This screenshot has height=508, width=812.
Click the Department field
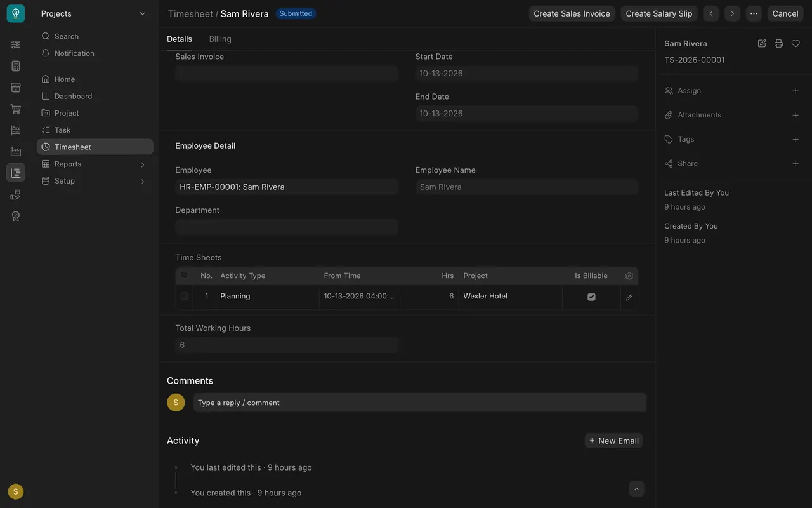287,227
